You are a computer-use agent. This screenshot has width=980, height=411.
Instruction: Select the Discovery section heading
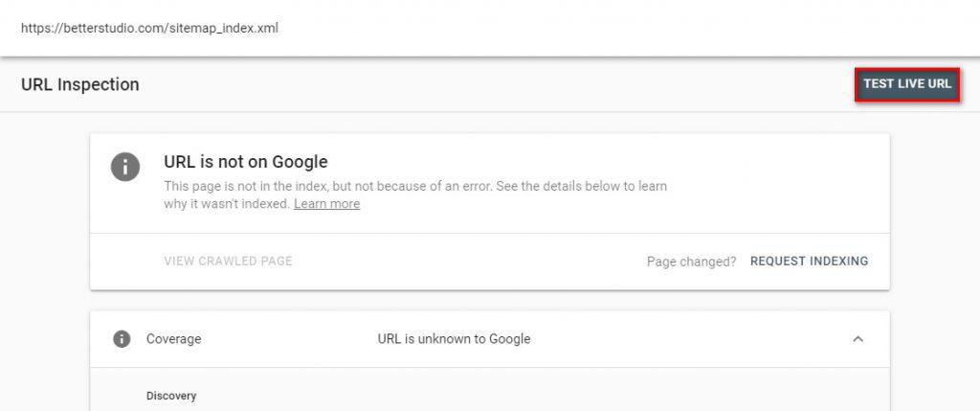pos(171,395)
